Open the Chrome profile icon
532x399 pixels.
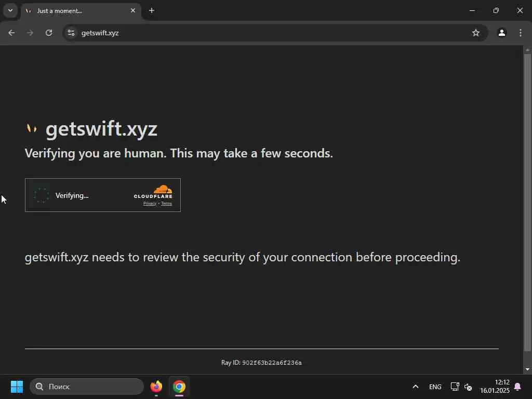click(x=502, y=33)
